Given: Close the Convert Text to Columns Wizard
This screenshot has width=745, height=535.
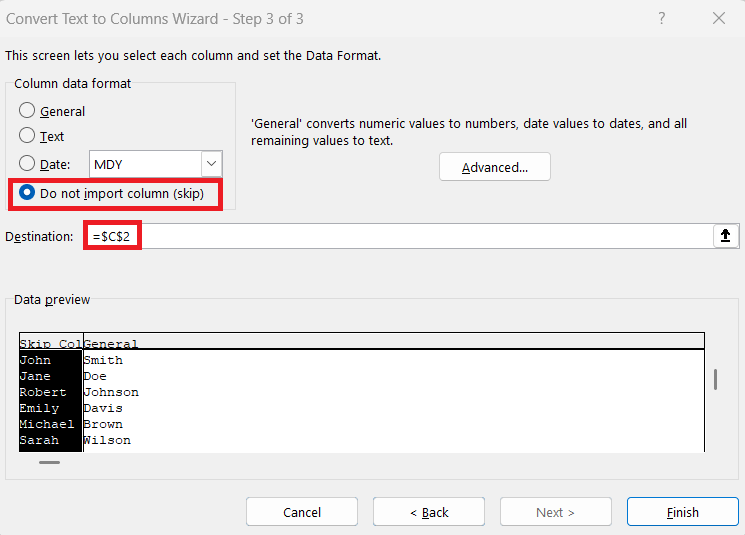Looking at the screenshot, I should point(719,19).
